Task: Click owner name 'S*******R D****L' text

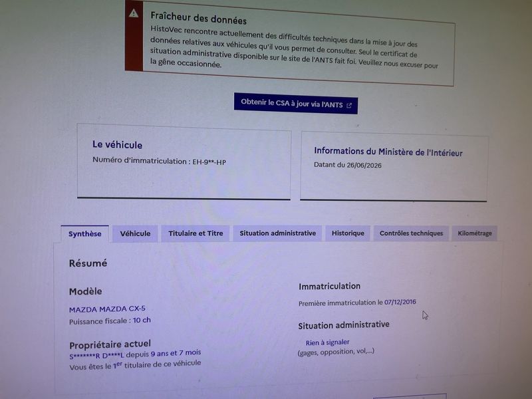Action: 96,356
